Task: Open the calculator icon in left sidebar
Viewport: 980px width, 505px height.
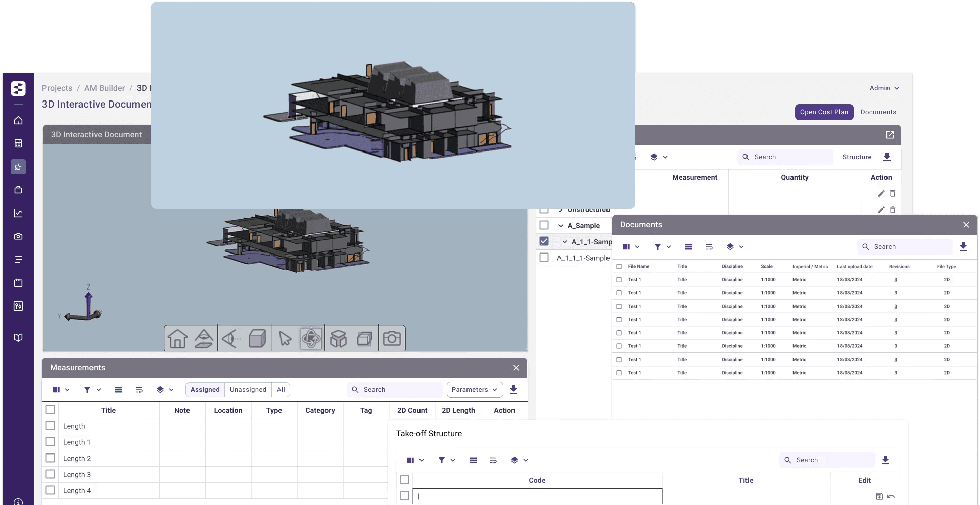Action: click(x=18, y=143)
